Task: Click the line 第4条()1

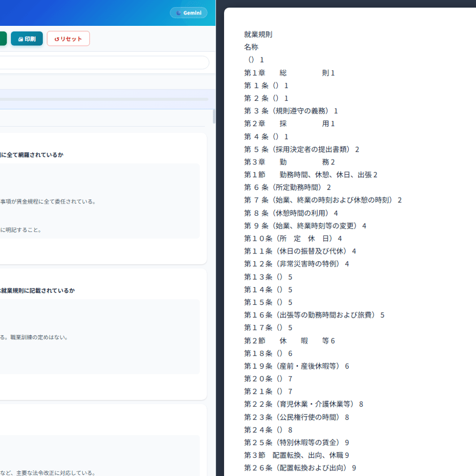Action: (x=266, y=137)
